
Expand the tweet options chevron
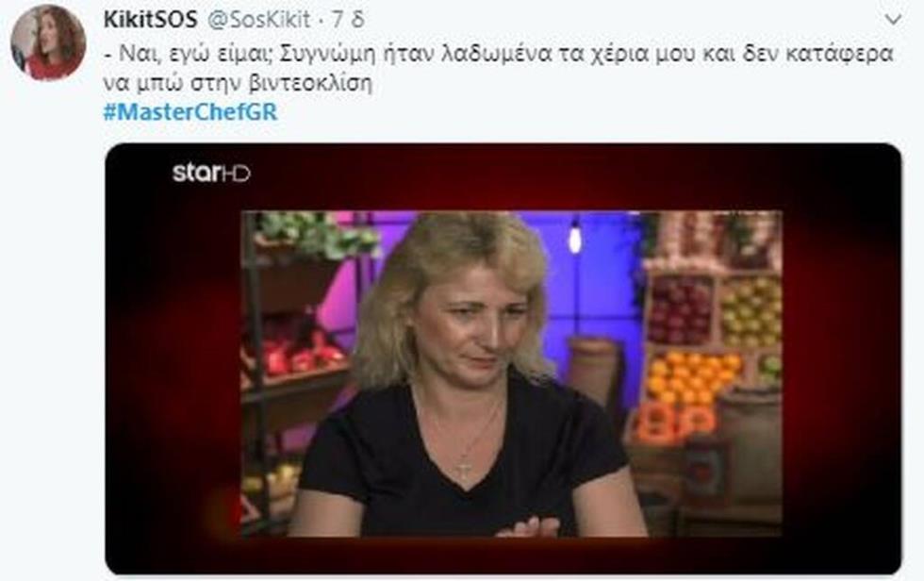(x=894, y=20)
